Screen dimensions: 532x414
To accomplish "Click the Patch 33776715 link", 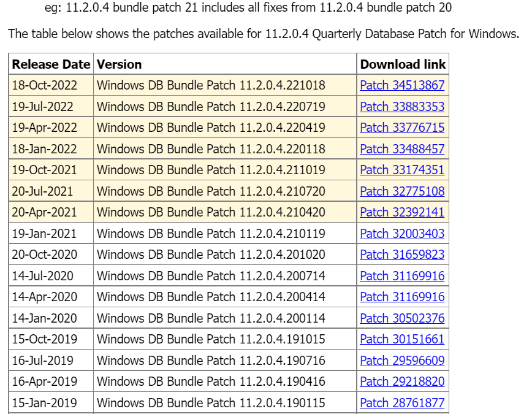I will 402,128.
